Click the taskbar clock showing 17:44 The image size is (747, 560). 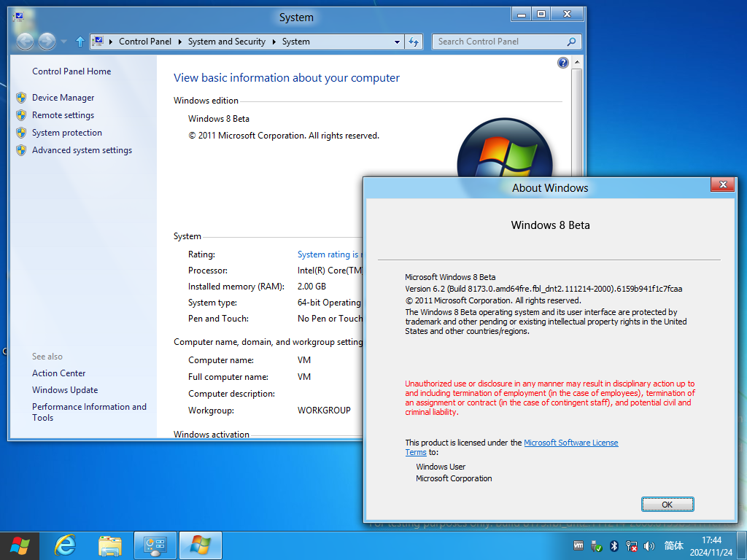pyautogui.click(x=711, y=546)
